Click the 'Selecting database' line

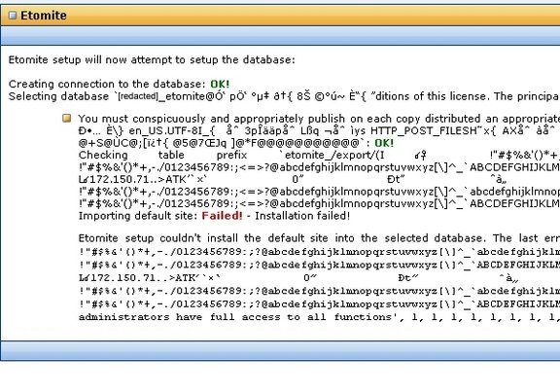[x=284, y=96]
